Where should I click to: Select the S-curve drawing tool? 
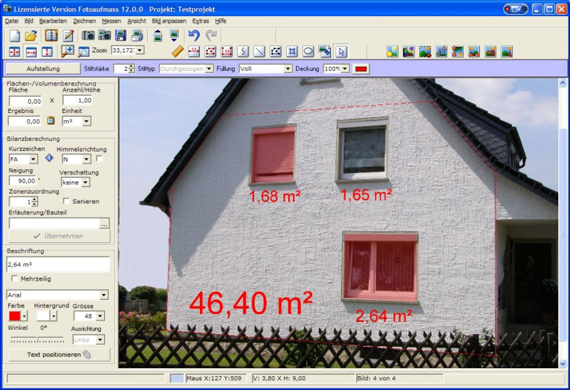(x=243, y=52)
